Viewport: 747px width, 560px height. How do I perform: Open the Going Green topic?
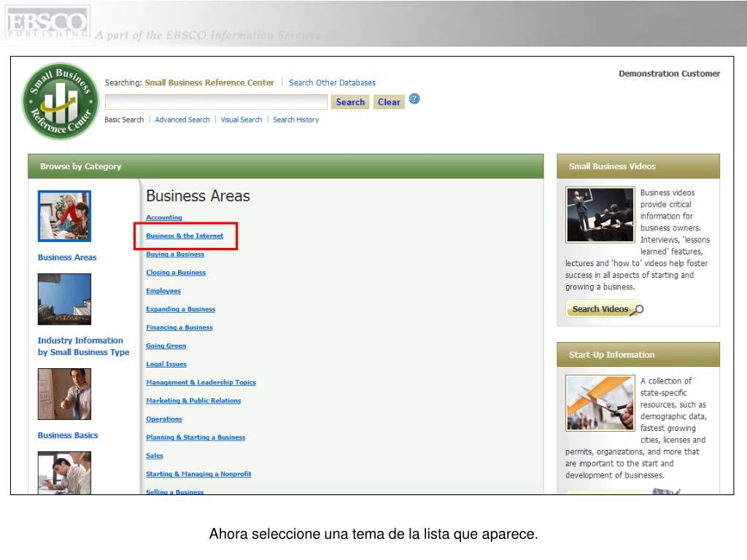tap(166, 346)
